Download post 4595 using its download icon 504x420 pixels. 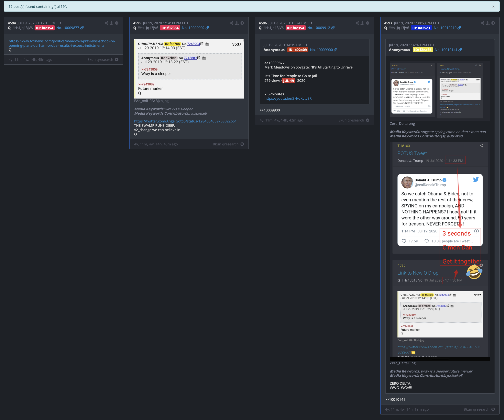click(237, 23)
